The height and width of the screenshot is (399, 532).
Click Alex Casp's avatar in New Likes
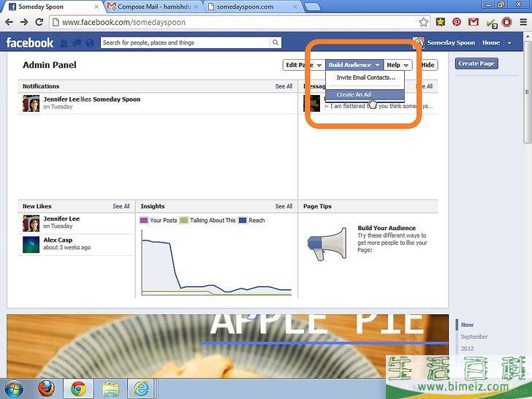coord(31,245)
